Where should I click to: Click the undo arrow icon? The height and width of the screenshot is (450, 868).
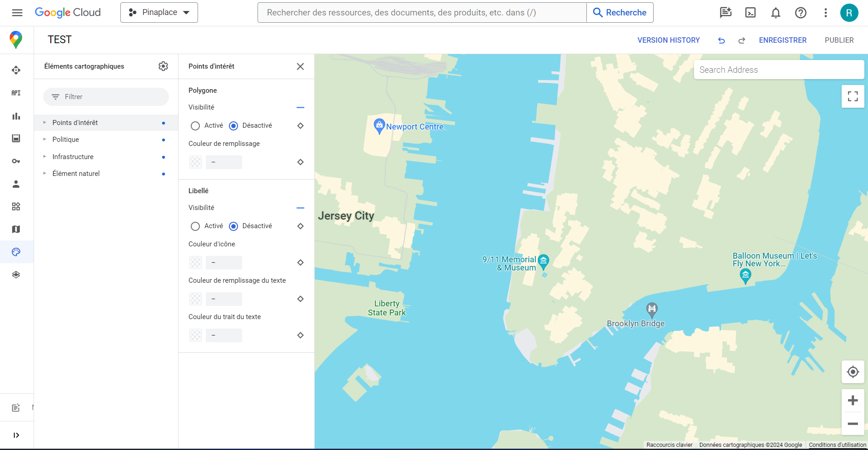pyautogui.click(x=721, y=40)
